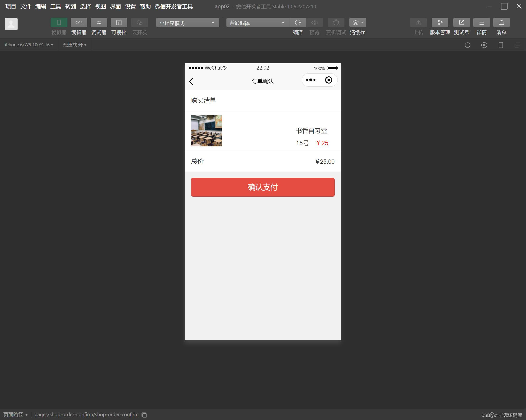Show project details icon

[x=481, y=23]
